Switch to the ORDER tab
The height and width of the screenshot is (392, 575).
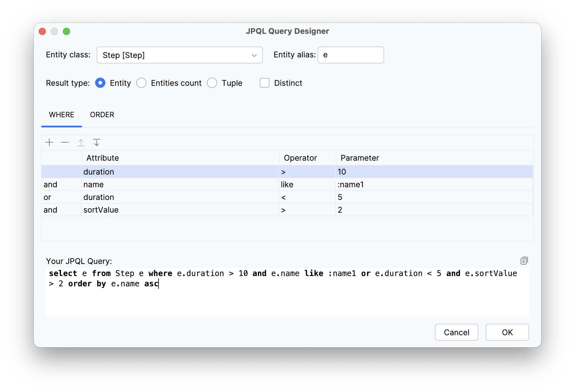pyautogui.click(x=102, y=114)
